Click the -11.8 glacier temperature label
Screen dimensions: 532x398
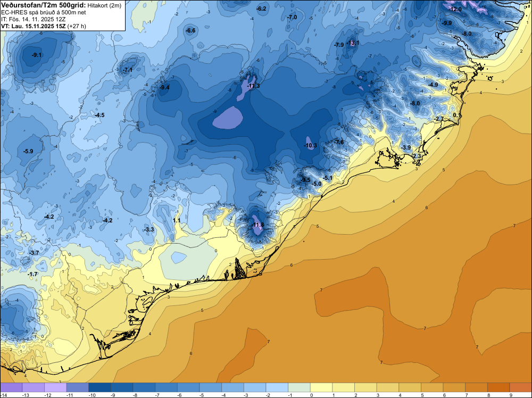[258, 225]
